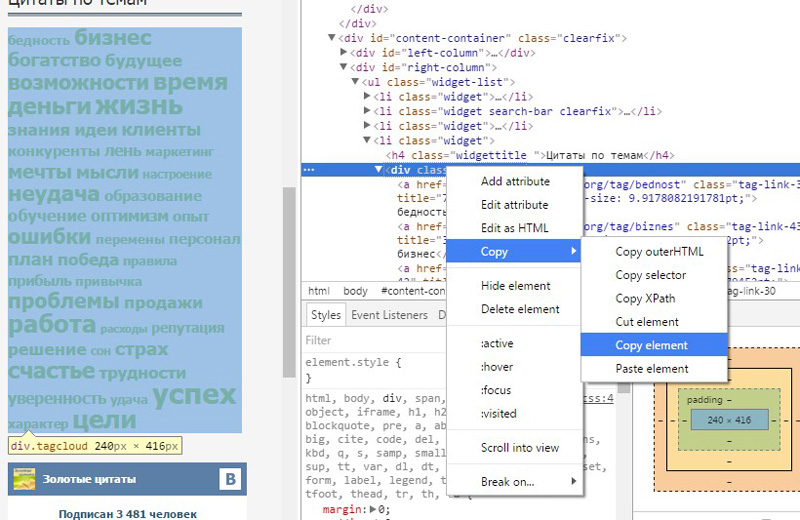This screenshot has width=800, height=520.
Task: Choose Copy element from submenu
Action: click(x=651, y=345)
